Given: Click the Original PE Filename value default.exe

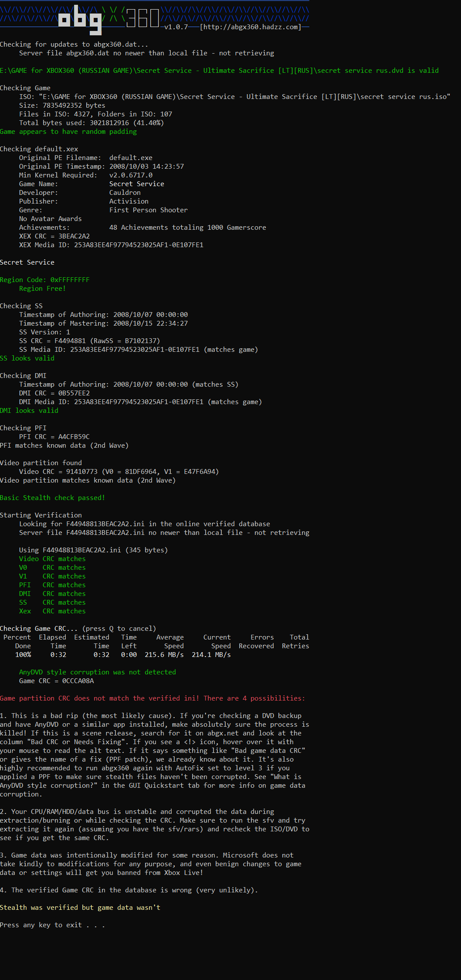Looking at the screenshot, I should pyautogui.click(x=131, y=158).
